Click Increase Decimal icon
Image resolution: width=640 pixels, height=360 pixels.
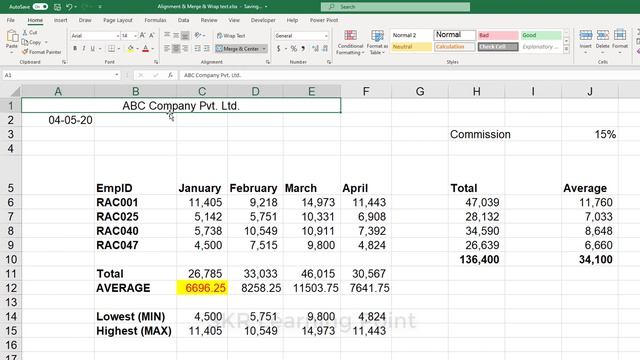pyautogui.click(x=316, y=49)
